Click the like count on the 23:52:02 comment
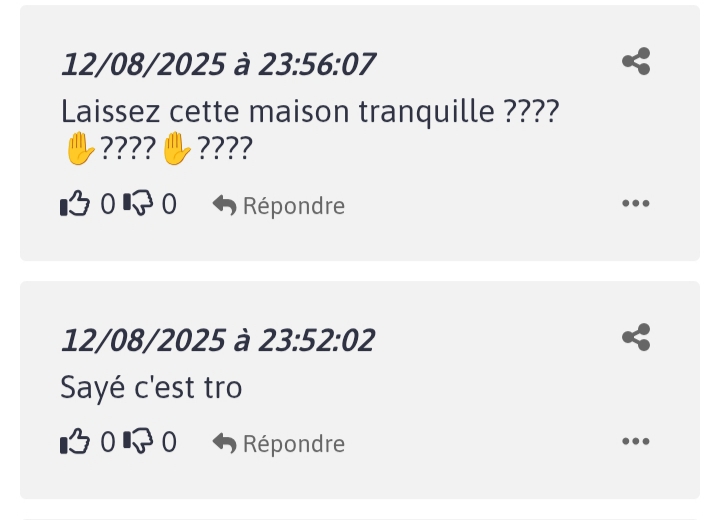Screen dimensions: 720x520 coord(108,442)
